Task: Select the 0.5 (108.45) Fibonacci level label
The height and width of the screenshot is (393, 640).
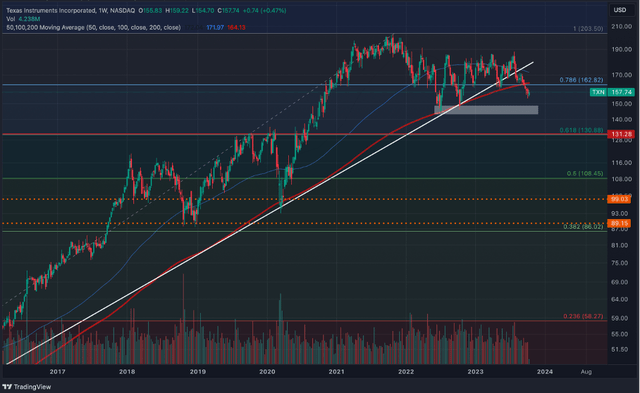Action: (585, 173)
